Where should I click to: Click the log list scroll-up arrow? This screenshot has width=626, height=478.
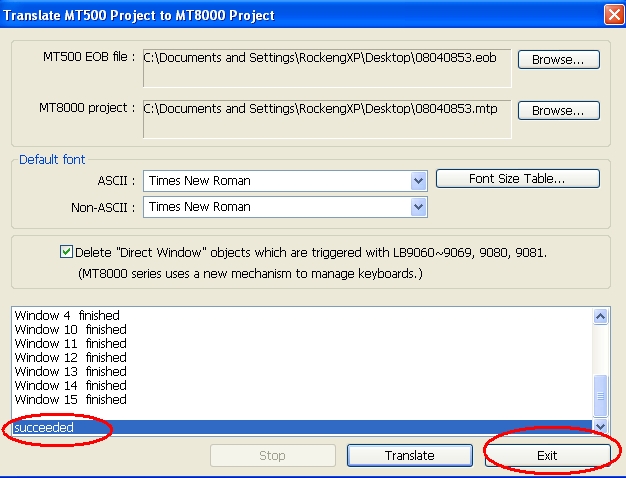tap(600, 317)
